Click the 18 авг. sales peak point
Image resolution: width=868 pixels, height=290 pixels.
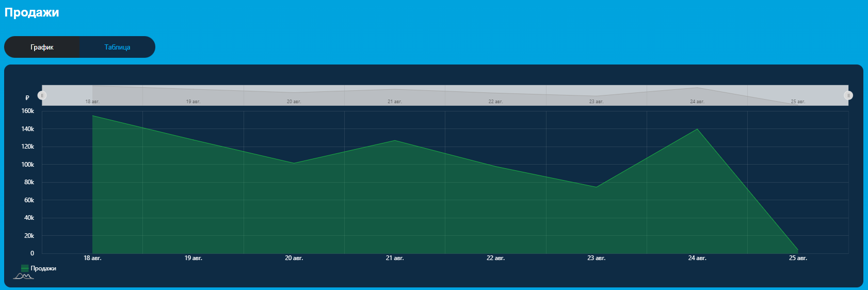(93, 116)
